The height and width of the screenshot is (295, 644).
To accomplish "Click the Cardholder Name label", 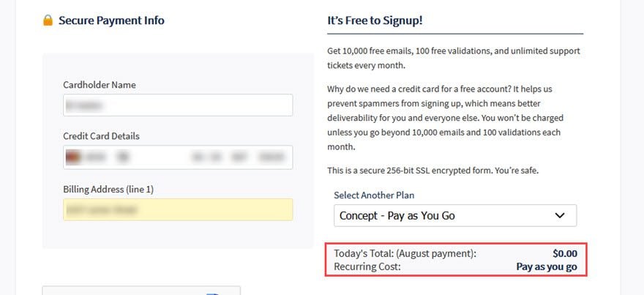I will pyautogui.click(x=100, y=85).
